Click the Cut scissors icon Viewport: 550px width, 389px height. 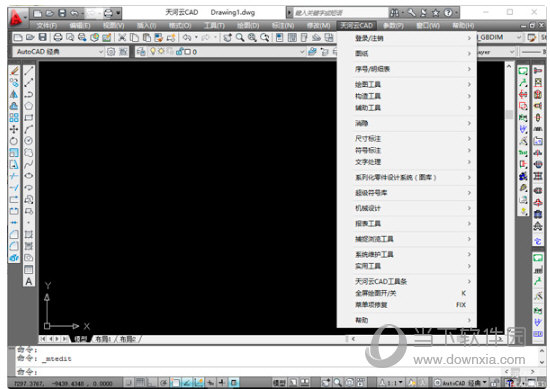tap(122, 37)
